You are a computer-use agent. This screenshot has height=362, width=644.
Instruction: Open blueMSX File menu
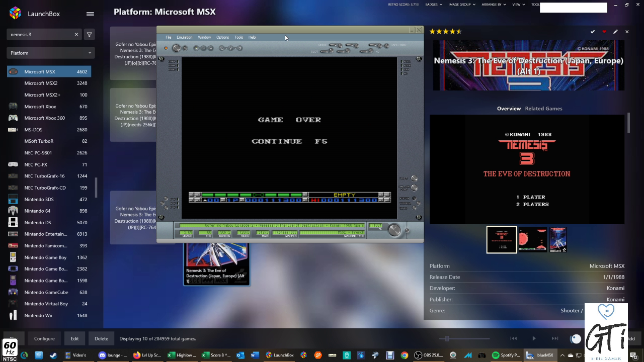click(169, 37)
